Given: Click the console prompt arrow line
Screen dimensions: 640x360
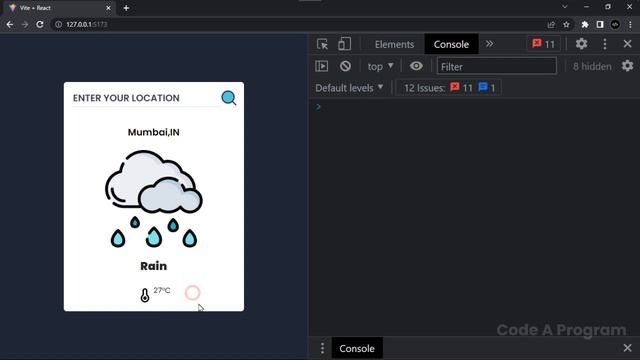Looking at the screenshot, I should (x=474, y=107).
